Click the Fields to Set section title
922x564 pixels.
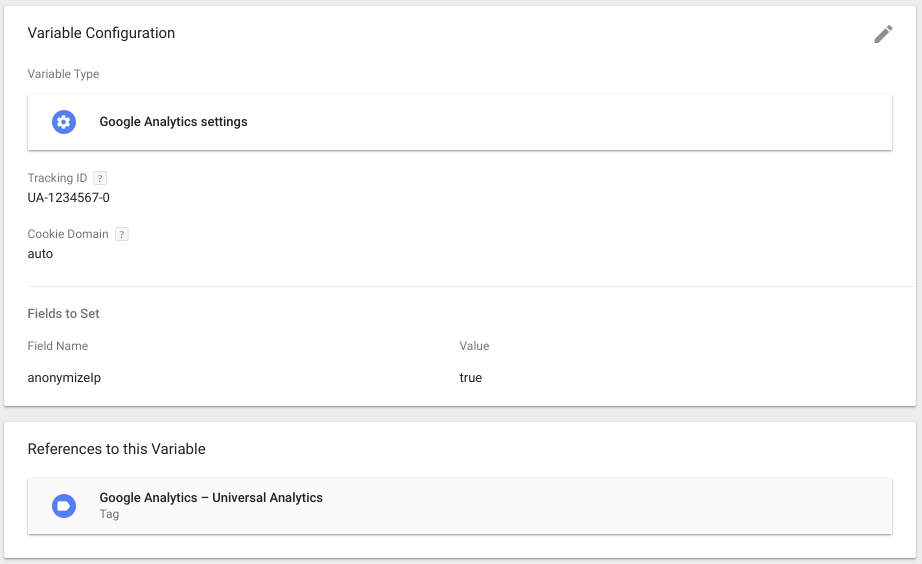pyautogui.click(x=64, y=313)
